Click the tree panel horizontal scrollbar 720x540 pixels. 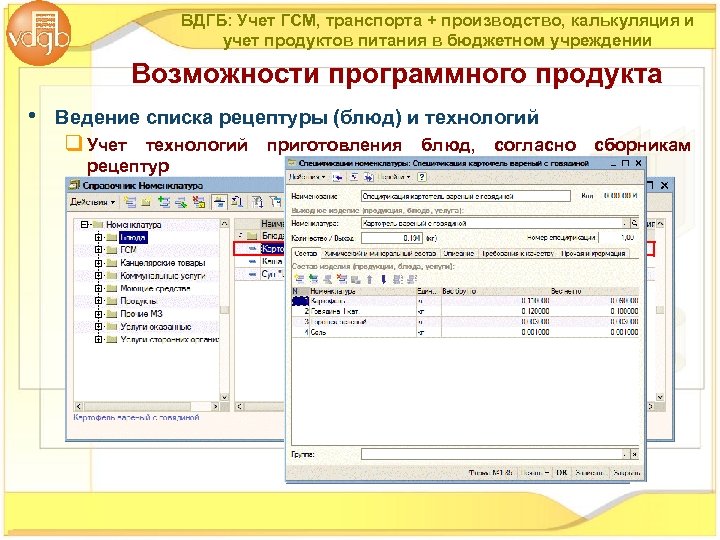pyautogui.click(x=147, y=406)
